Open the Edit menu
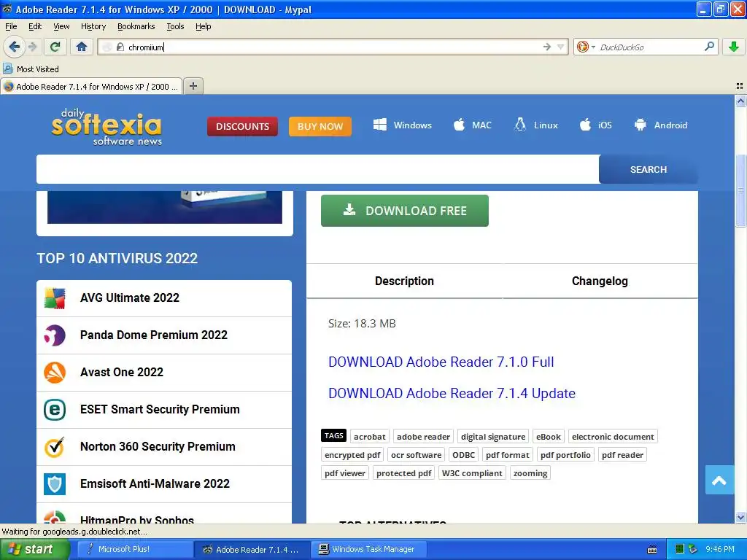 click(x=35, y=26)
